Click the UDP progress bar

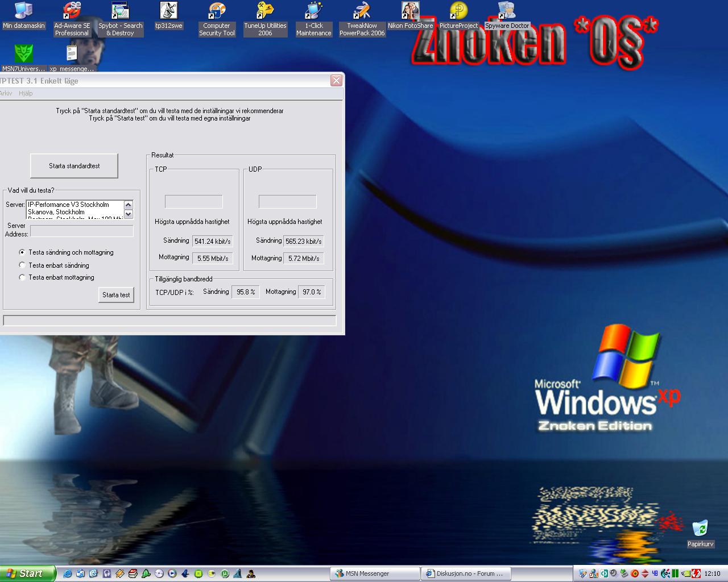287,201
